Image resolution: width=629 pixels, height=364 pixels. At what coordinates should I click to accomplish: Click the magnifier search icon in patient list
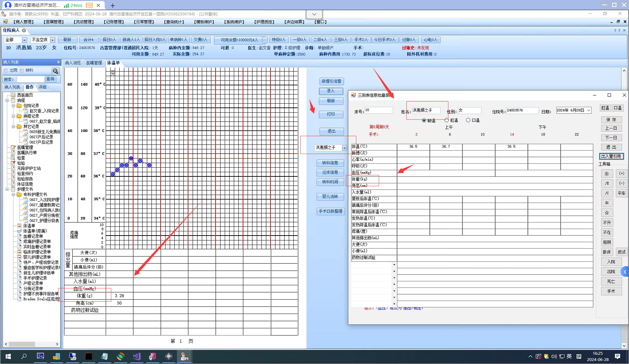click(x=55, y=71)
